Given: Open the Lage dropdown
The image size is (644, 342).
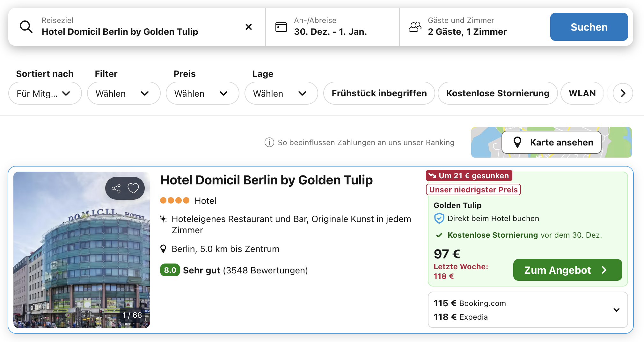Looking at the screenshot, I should click(281, 93).
